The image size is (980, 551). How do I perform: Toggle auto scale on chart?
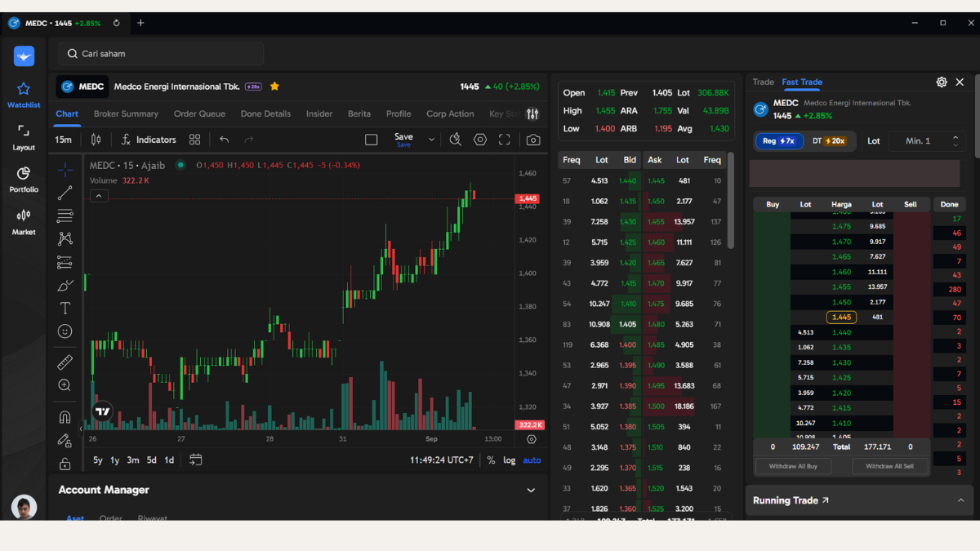[x=532, y=460]
